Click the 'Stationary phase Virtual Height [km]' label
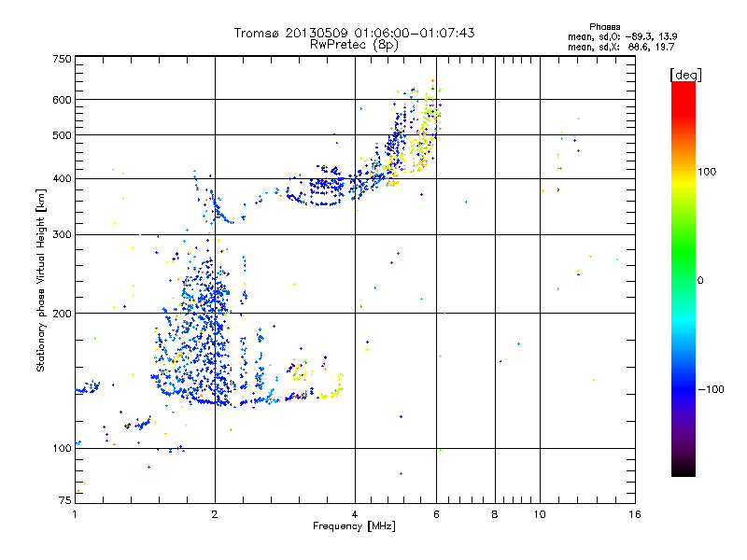Image resolution: width=747 pixels, height=560 pixels. pyautogui.click(x=41, y=280)
